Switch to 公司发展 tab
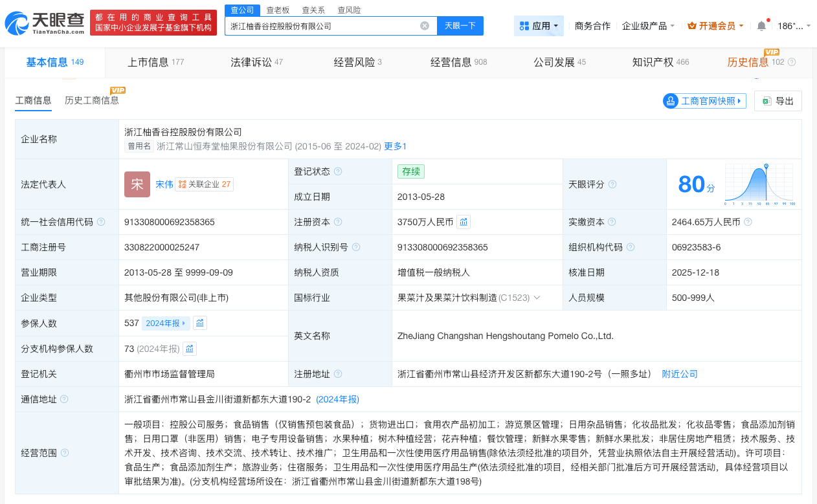The image size is (817, 504). click(x=559, y=62)
